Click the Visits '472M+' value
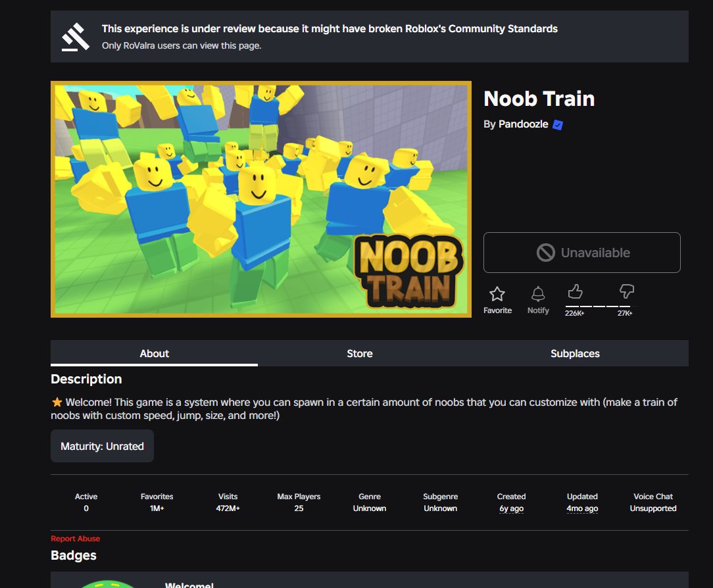 click(228, 508)
